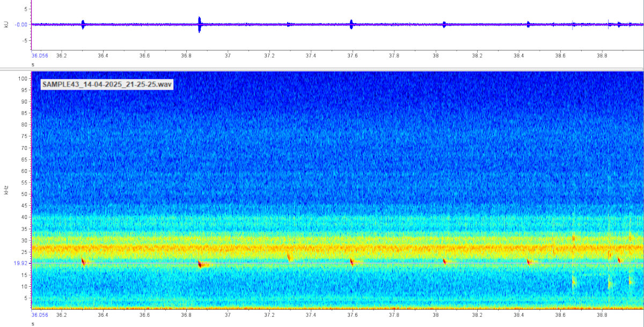Click the 50 kHz frequency axis label
Viewport: 644px width, 327px height.
pyautogui.click(x=24, y=194)
